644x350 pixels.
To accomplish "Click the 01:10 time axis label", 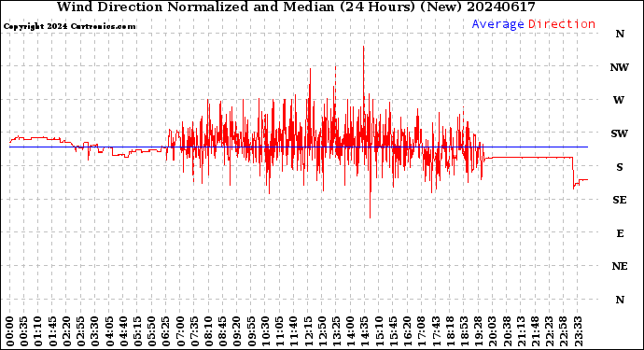I will pyautogui.click(x=38, y=331).
